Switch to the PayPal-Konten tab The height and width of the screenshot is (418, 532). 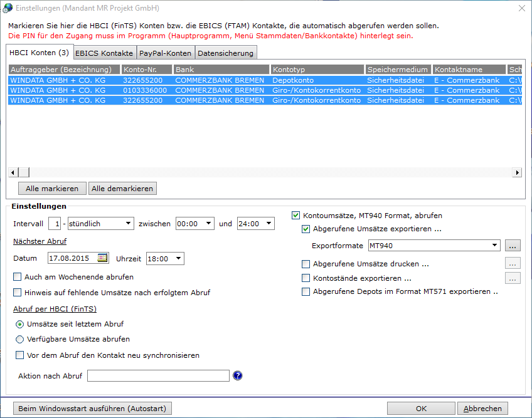165,53
